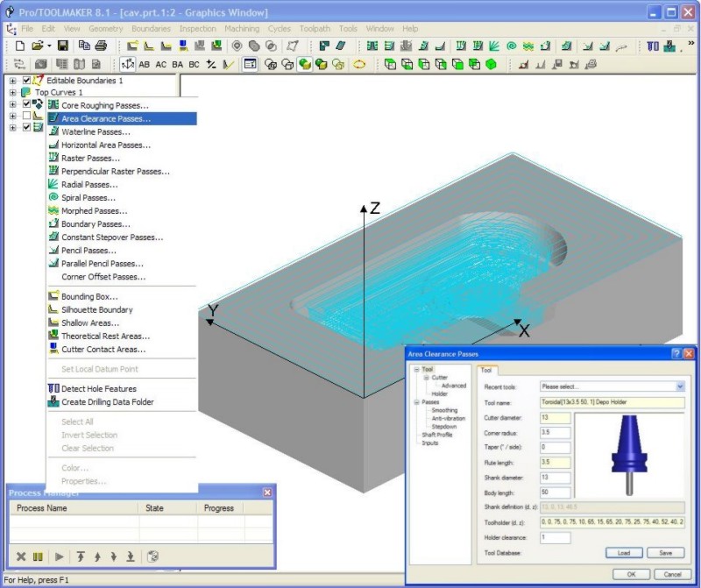Click the Morphed Passes toolbar icon

(x=528, y=46)
